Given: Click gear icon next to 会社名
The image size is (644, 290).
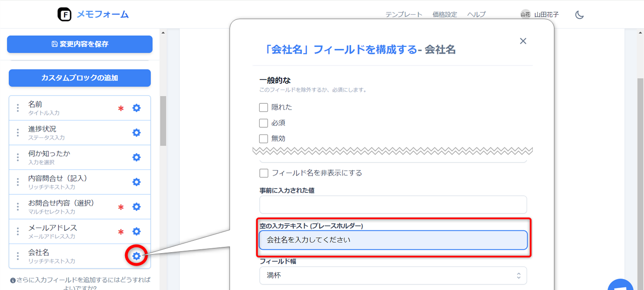Looking at the screenshot, I should pos(137,257).
